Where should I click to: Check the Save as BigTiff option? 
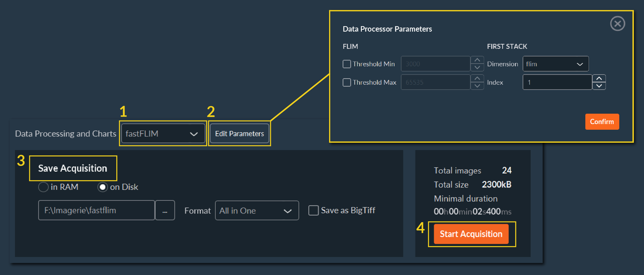point(313,210)
